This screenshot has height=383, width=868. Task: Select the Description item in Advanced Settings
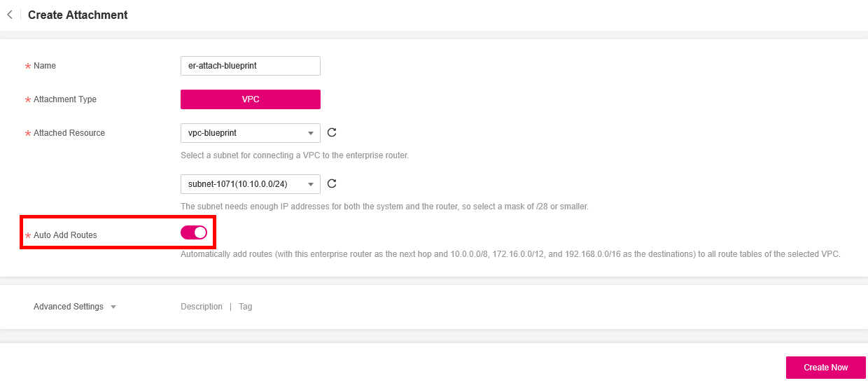(202, 307)
